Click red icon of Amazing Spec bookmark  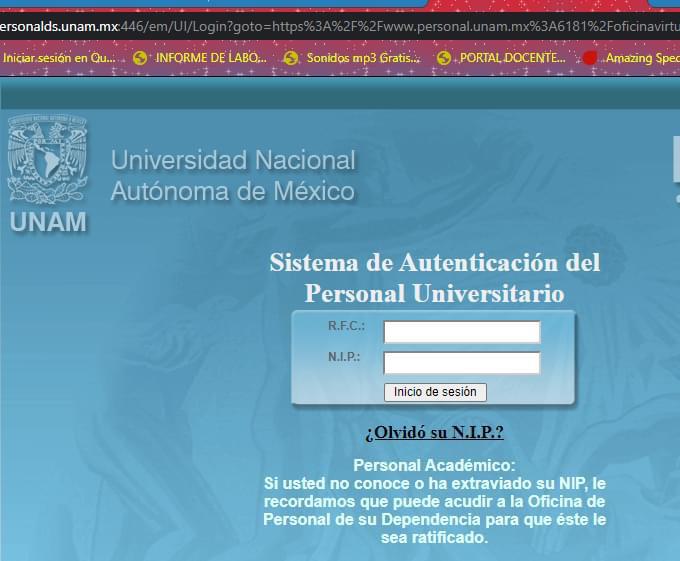[590, 58]
